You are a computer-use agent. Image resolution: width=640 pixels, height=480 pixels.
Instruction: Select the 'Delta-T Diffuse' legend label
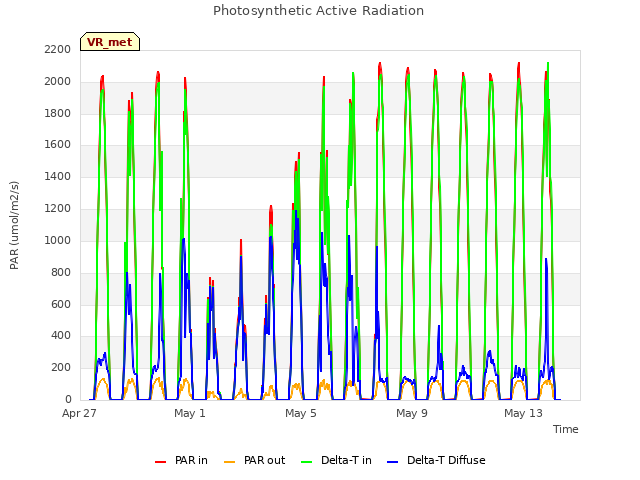click(446, 460)
